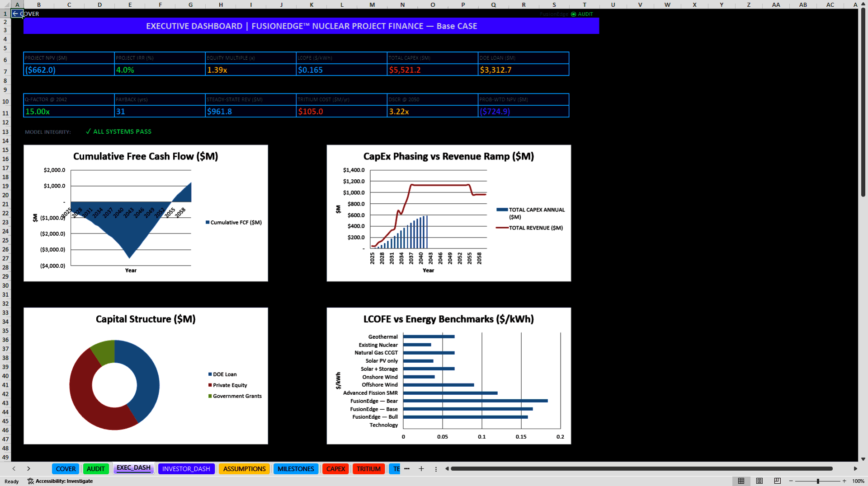Click the horizontal scrollbar thumb

642,469
